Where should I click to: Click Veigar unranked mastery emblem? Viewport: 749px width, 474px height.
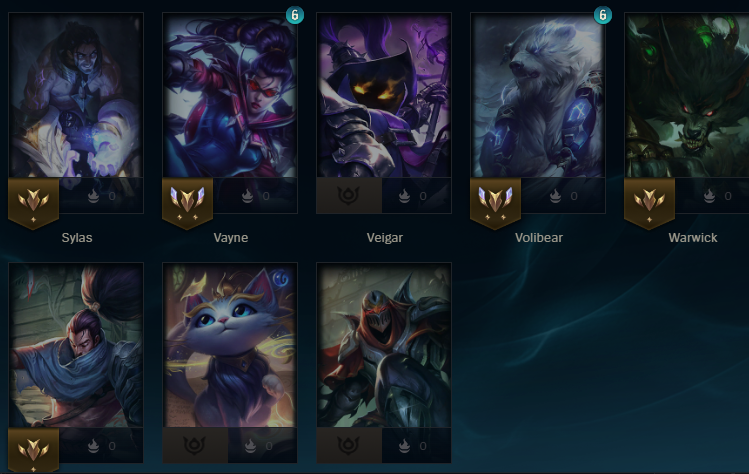349,195
